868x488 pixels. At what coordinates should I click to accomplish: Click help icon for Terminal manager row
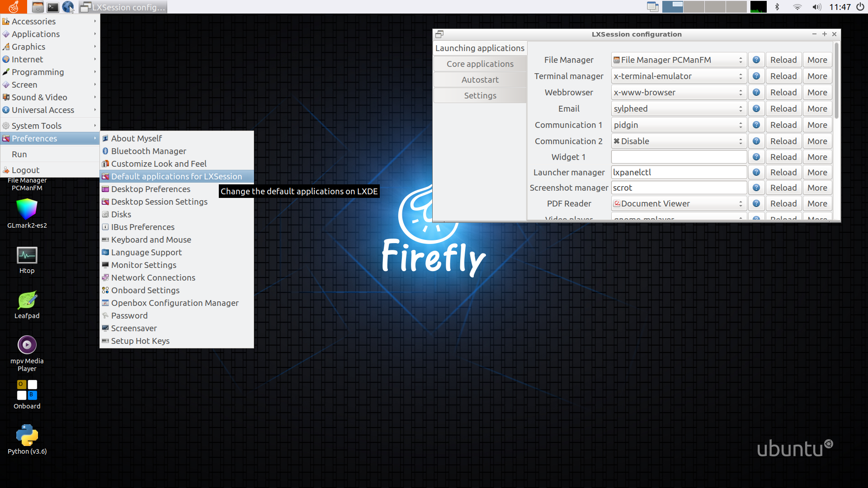pyautogui.click(x=756, y=76)
